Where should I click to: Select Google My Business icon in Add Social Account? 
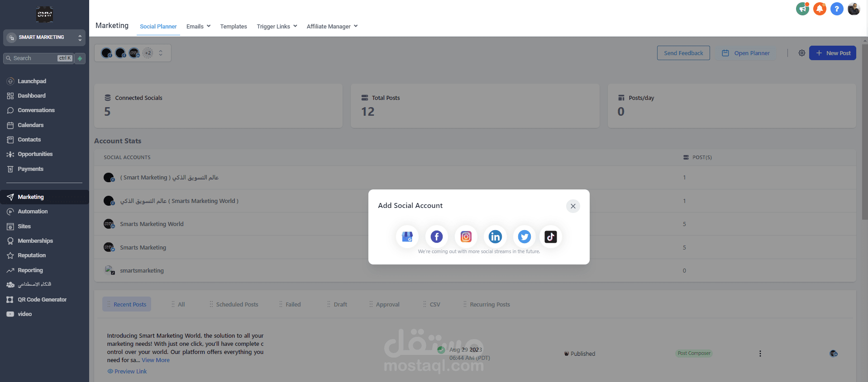pos(407,236)
